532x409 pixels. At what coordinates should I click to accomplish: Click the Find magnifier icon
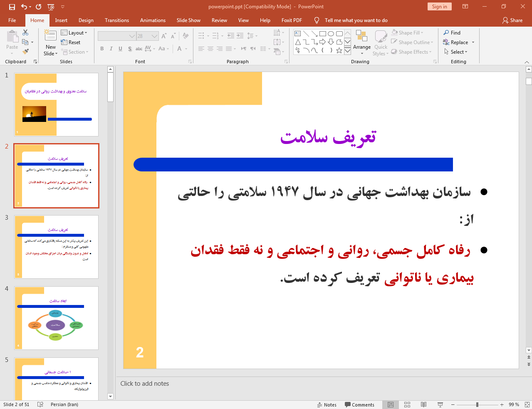[446, 32]
